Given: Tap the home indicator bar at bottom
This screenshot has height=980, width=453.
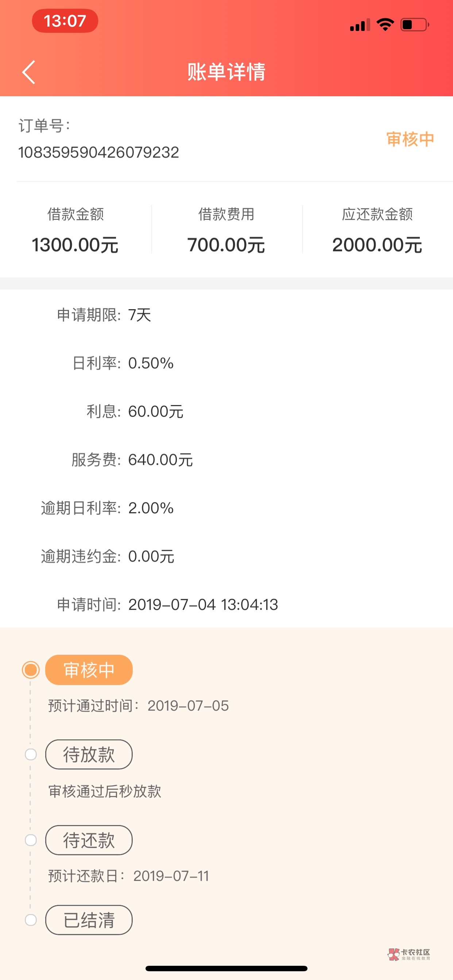Looking at the screenshot, I should pos(226,968).
